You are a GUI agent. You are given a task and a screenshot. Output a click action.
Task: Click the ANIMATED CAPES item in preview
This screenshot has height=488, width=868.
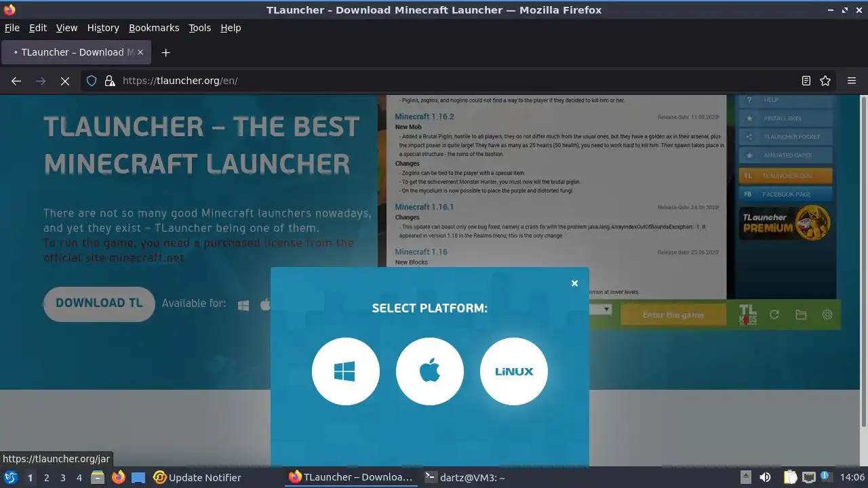785,155
